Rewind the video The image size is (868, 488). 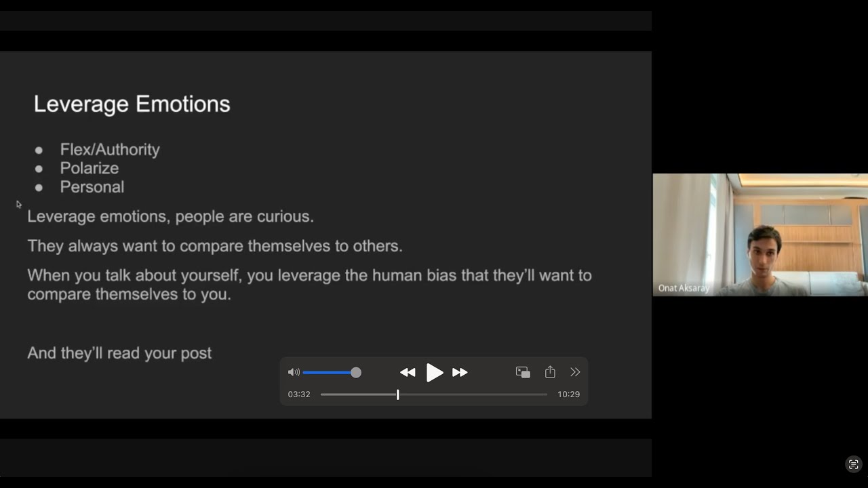[408, 372]
